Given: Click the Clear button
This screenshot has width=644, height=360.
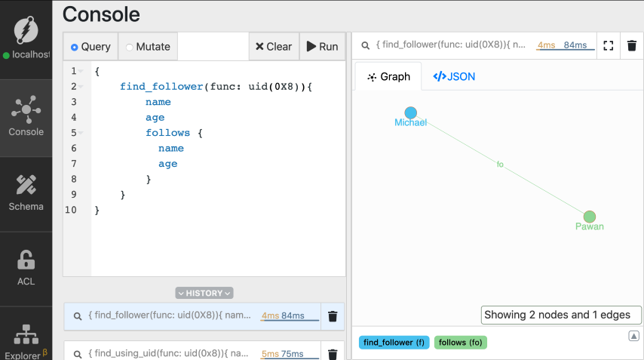Looking at the screenshot, I should pos(274,47).
